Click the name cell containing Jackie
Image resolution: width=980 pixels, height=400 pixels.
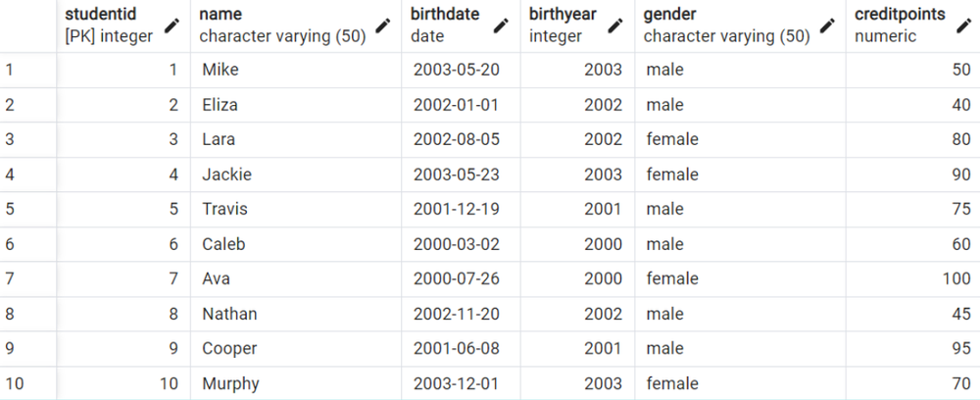click(296, 175)
